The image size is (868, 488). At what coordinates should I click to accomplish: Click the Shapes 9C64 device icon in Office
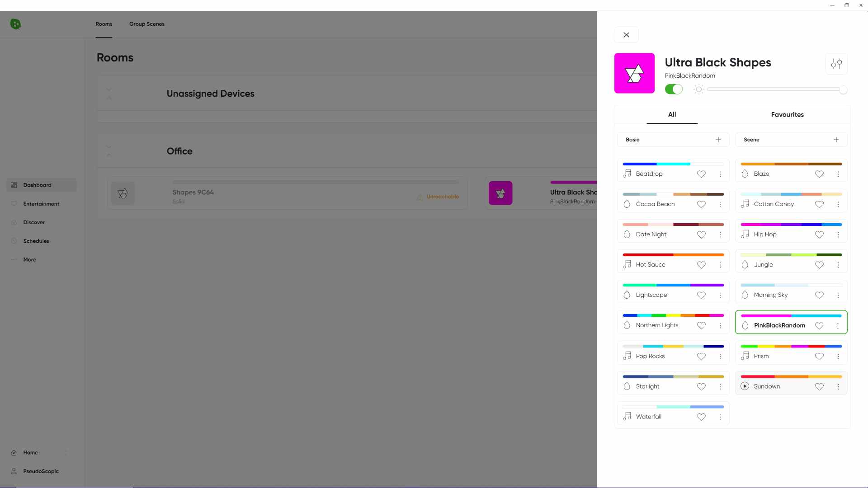pyautogui.click(x=123, y=193)
